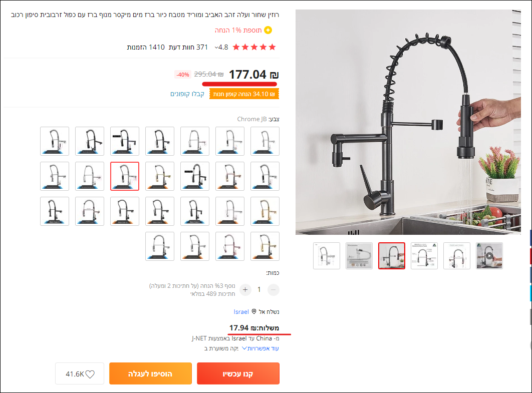The image size is (532, 393).
Task: Expand the 4.8 rating dropdown arrow
Action: (x=216, y=48)
